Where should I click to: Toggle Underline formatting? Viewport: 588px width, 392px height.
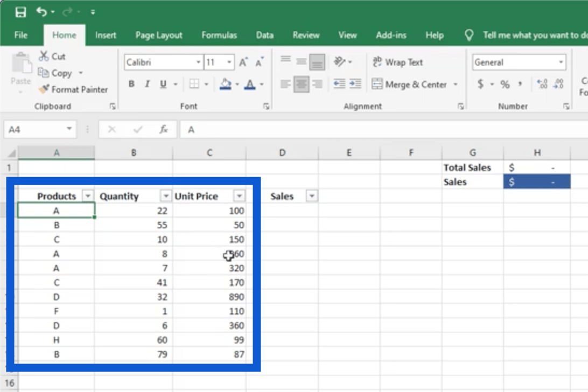pyautogui.click(x=163, y=84)
